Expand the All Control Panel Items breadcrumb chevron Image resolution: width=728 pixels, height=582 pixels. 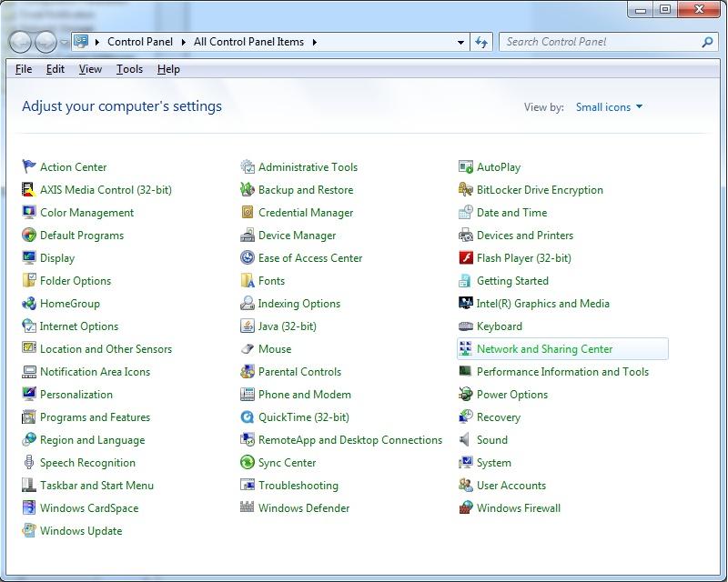316,41
